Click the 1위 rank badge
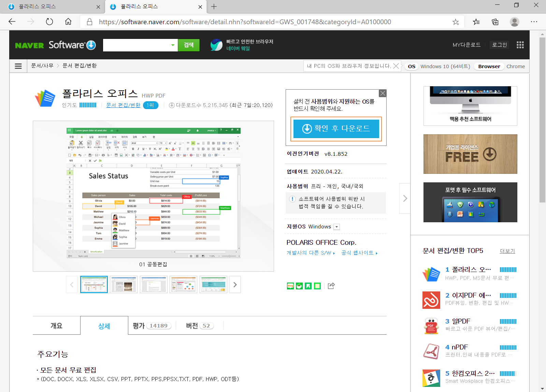 pyautogui.click(x=150, y=105)
